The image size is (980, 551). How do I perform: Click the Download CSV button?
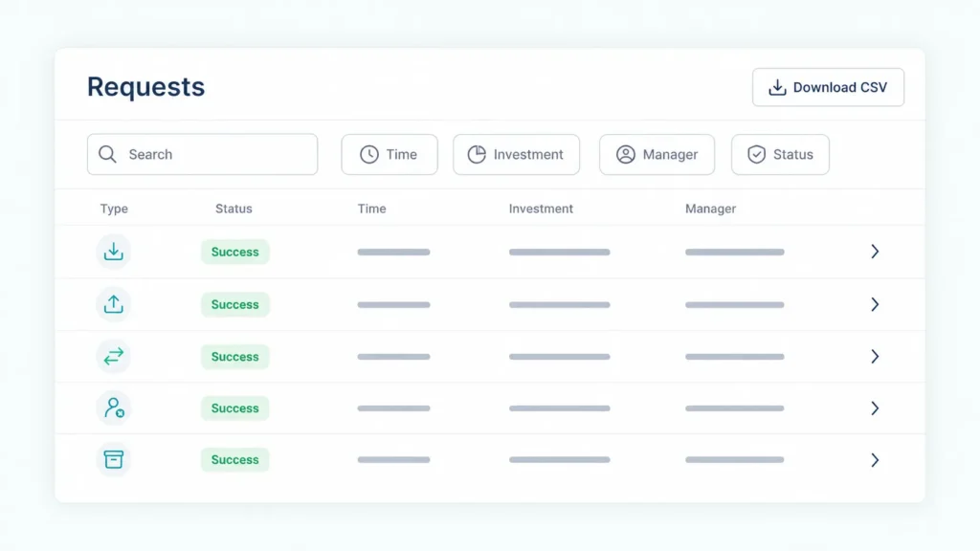[x=828, y=87]
